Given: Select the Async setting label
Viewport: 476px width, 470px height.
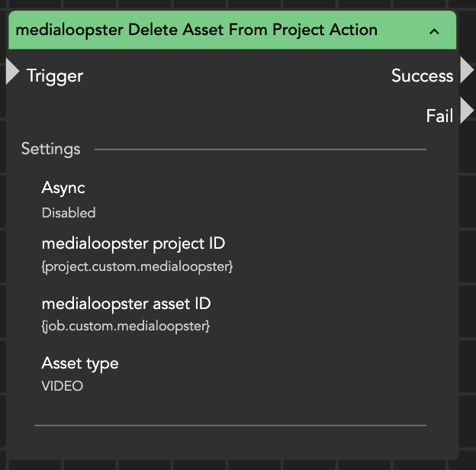Looking at the screenshot, I should (x=63, y=188).
